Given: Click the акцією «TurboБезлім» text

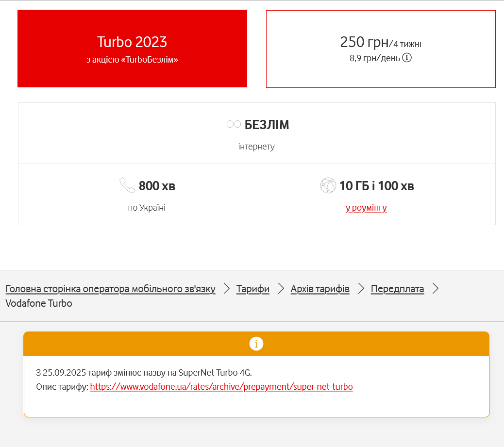Looking at the screenshot, I should 132,60.
